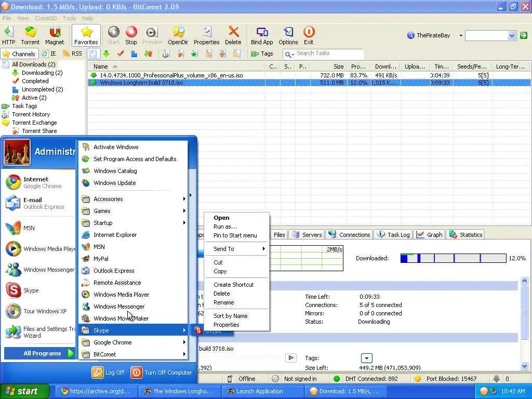This screenshot has width=532, height=399.
Task: Open the Connections tab
Action: (350, 234)
